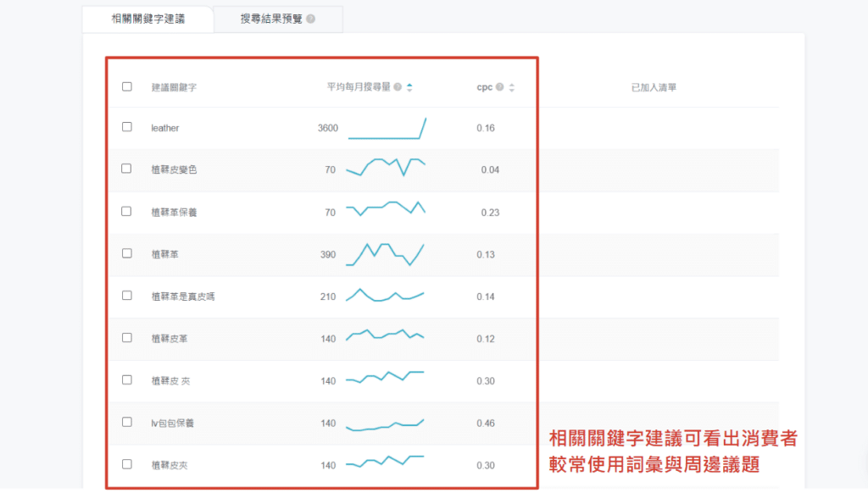
Task: Click trend sparkline for 植鞣革是真皮嗎 row
Action: 386,296
